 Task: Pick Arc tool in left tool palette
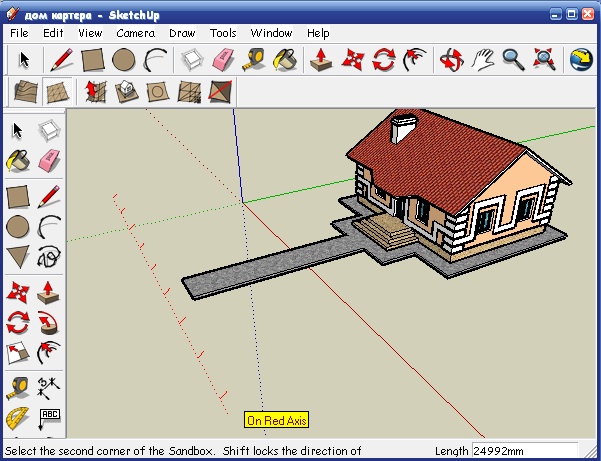pos(49,226)
